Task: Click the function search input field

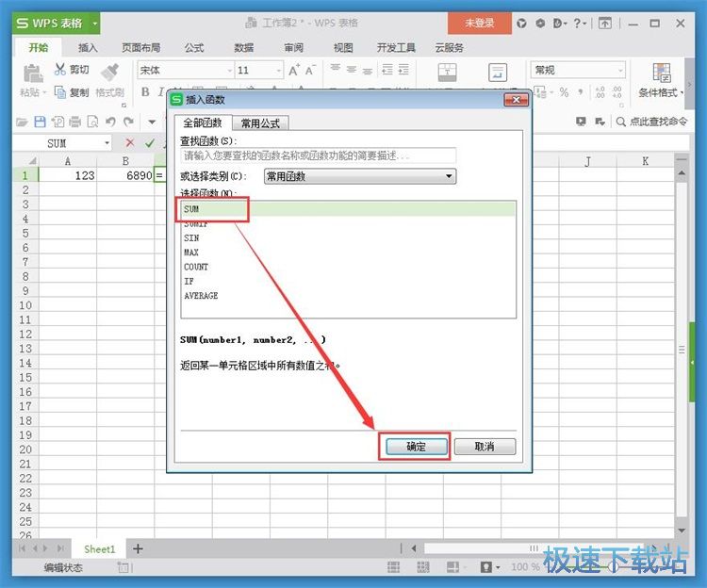Action: pos(318,155)
